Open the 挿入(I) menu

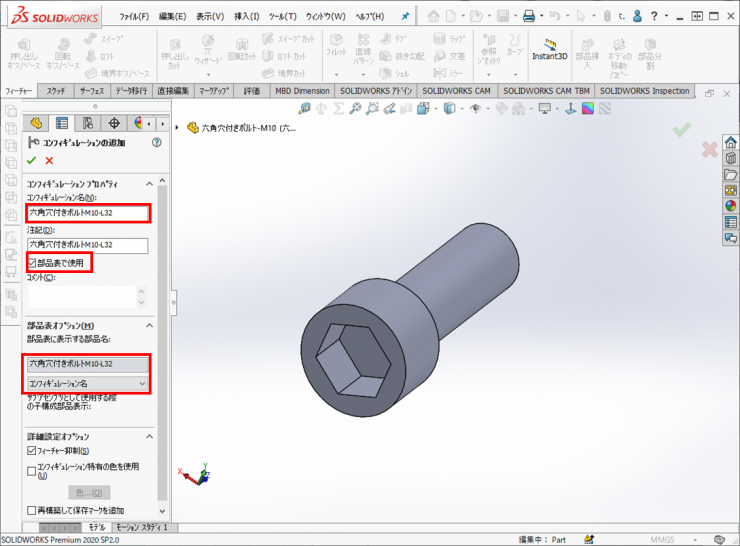coord(246,16)
